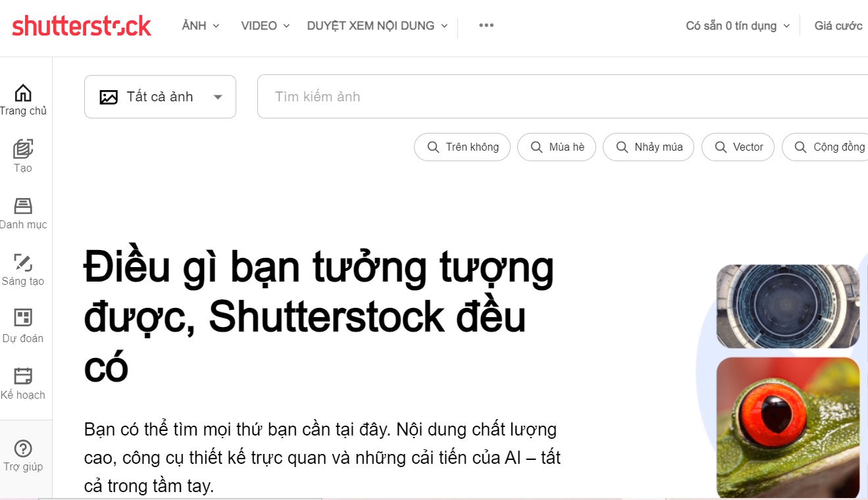868x500 pixels.
Task: Click the Shutterstock logo
Action: click(x=82, y=26)
